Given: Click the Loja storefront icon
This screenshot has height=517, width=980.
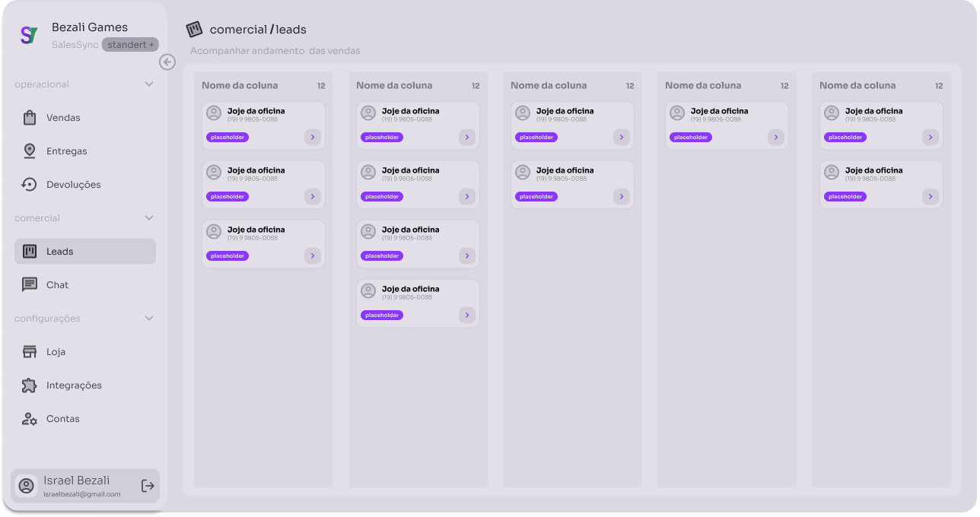Looking at the screenshot, I should 30,352.
